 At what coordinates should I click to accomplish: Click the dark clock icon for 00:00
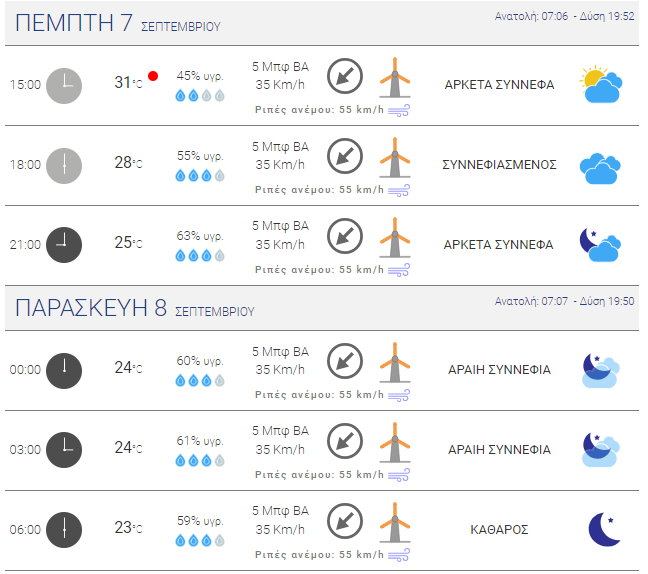(x=64, y=371)
